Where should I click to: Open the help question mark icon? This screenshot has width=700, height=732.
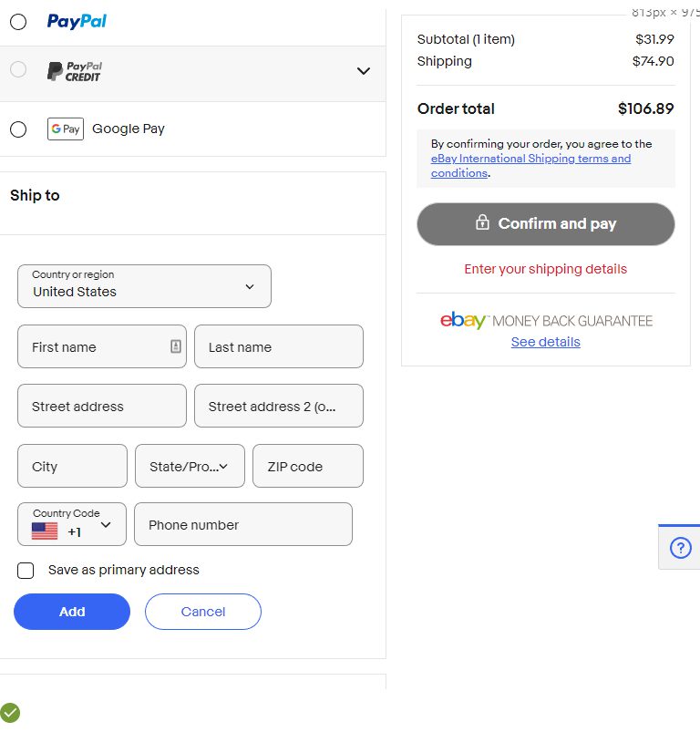(680, 548)
